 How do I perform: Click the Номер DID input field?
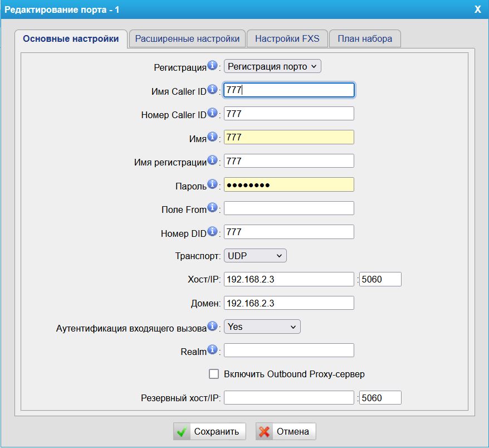[289, 232]
